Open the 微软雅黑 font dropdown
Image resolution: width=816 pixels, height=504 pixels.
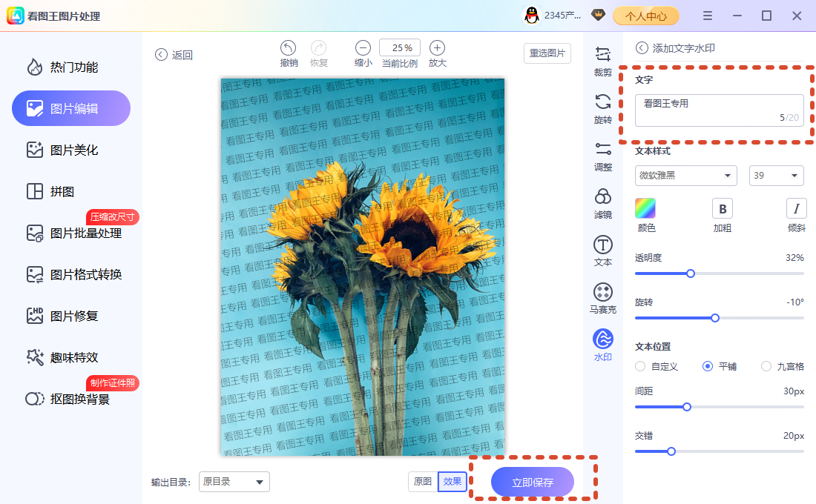(x=686, y=175)
